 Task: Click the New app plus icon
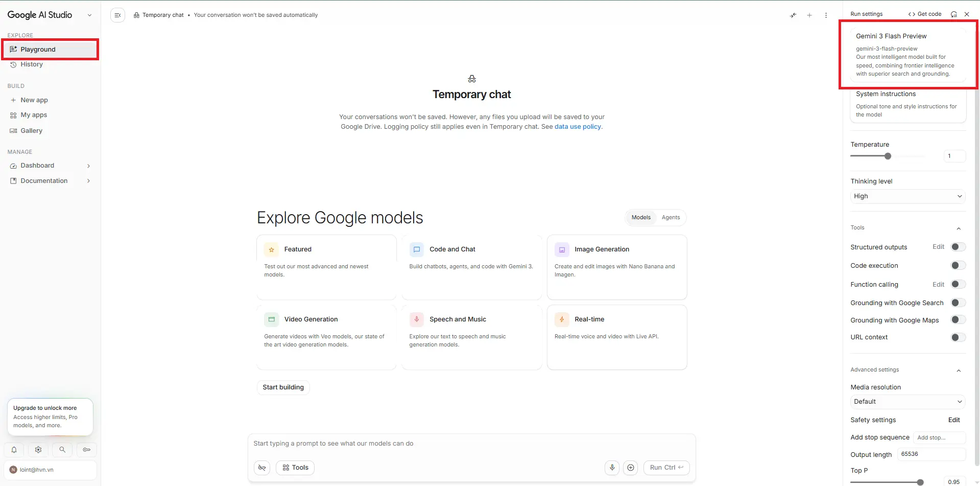(x=13, y=100)
